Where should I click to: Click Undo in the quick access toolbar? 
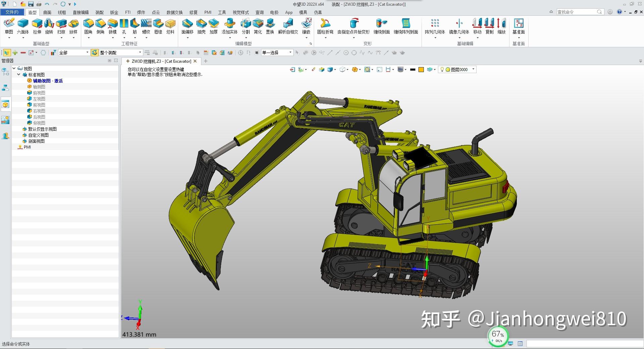pos(47,4)
